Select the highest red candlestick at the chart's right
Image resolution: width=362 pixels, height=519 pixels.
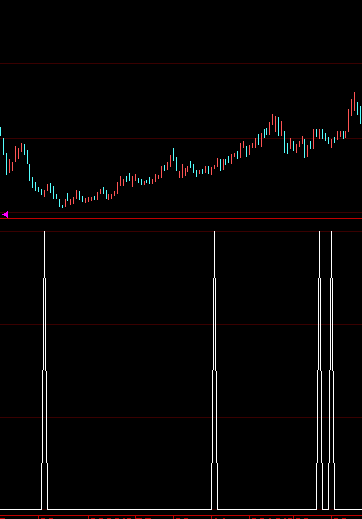[354, 102]
